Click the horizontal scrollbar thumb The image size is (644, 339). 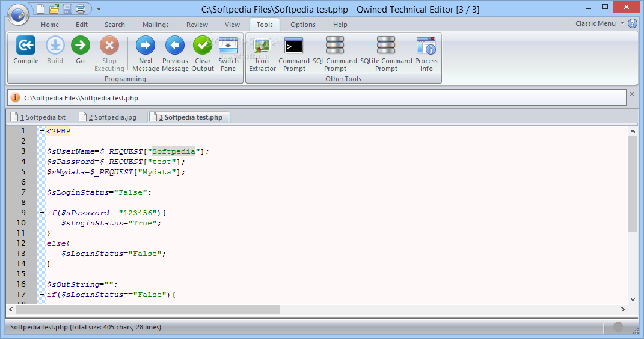149,309
